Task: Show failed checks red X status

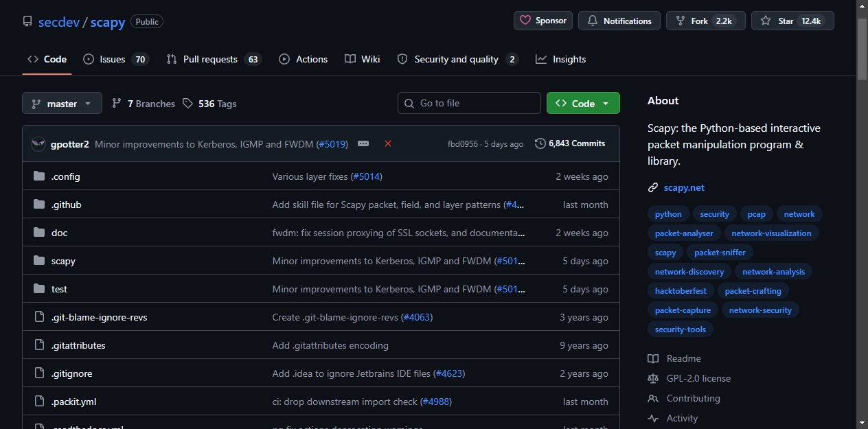Action: tap(388, 143)
